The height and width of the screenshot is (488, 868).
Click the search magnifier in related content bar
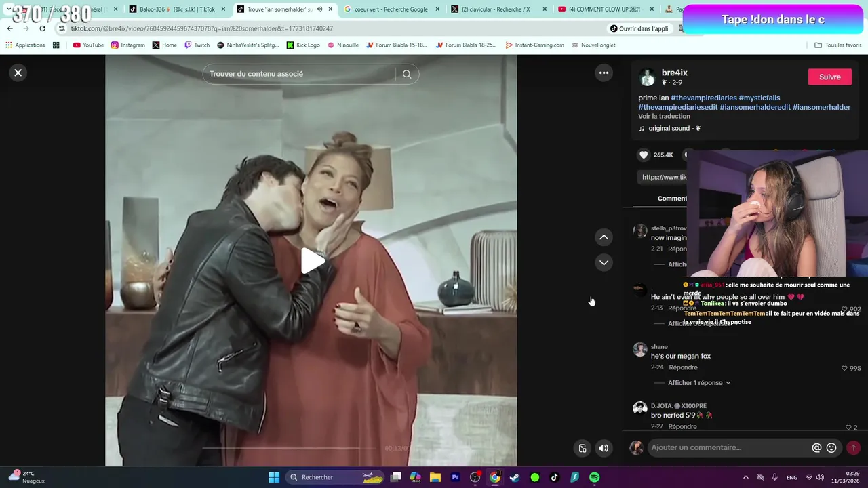(x=407, y=74)
